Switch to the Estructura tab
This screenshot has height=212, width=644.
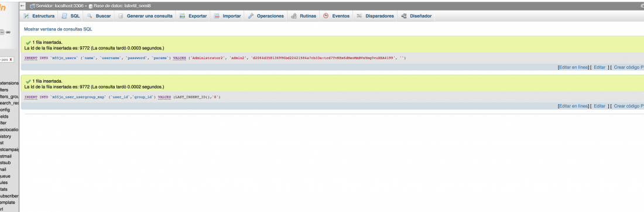(x=39, y=16)
